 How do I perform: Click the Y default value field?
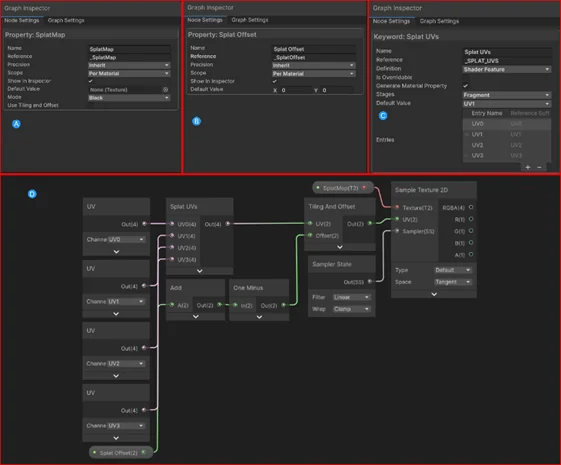point(337,90)
